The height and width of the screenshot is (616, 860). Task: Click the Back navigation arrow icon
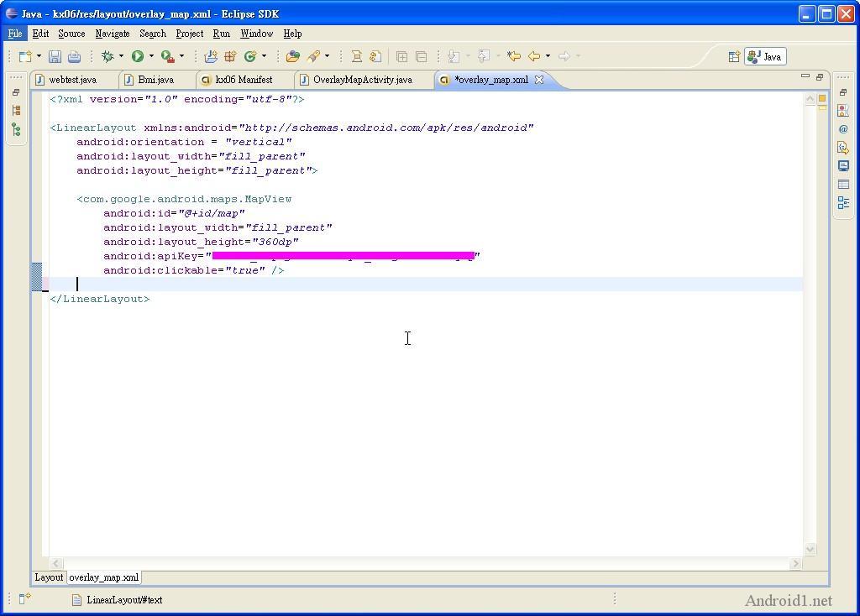coord(534,56)
